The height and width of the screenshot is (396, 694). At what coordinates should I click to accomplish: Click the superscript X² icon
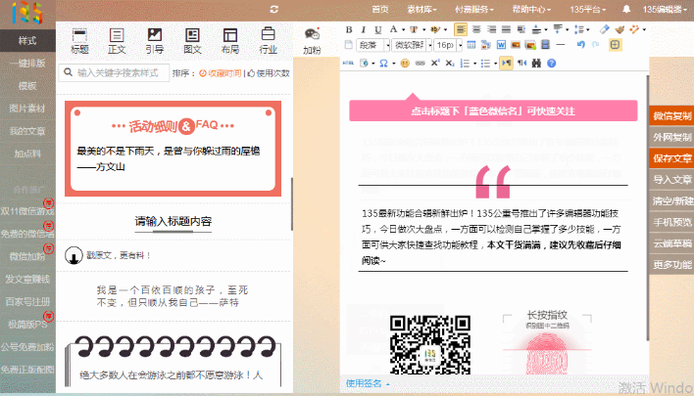(x=435, y=63)
